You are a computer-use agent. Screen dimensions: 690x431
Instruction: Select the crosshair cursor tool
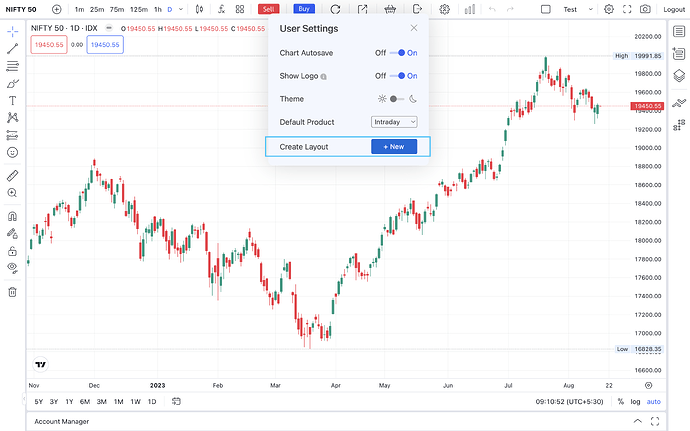click(x=12, y=31)
